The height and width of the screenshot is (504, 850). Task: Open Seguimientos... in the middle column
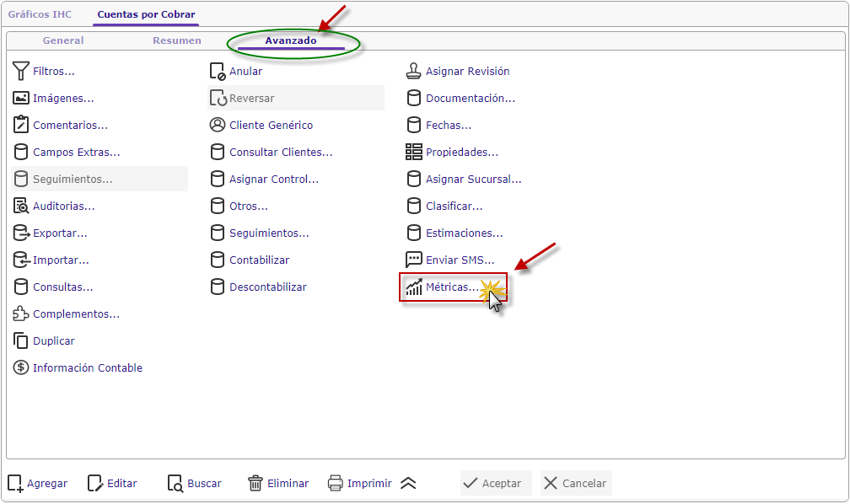[x=269, y=233]
